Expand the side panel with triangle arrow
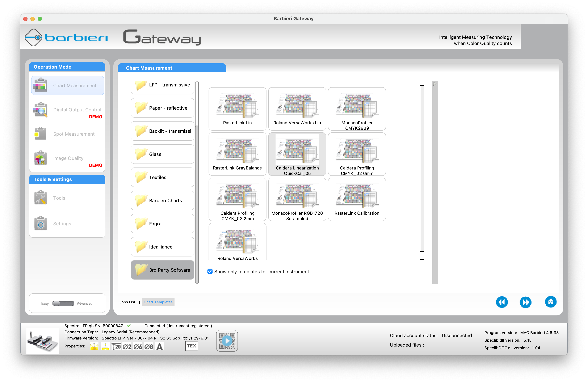 (x=435, y=84)
